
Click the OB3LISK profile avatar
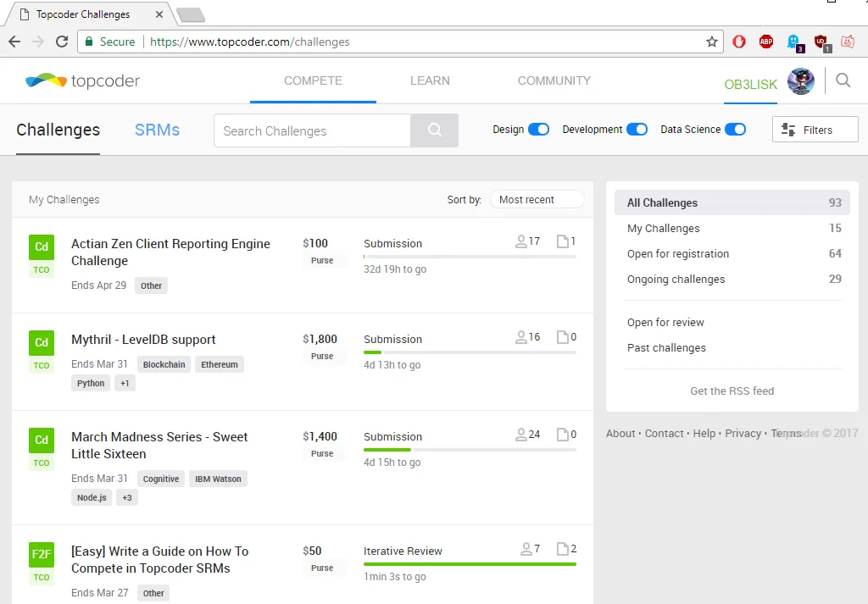(800, 81)
